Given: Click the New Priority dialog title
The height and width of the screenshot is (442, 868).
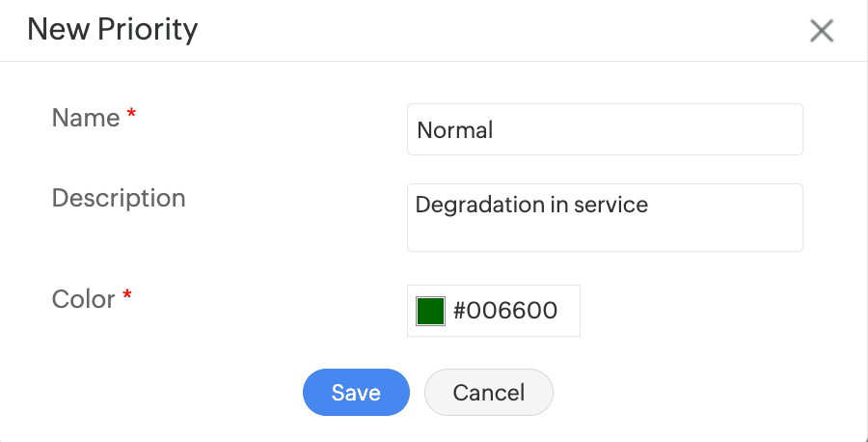Looking at the screenshot, I should tap(112, 30).
